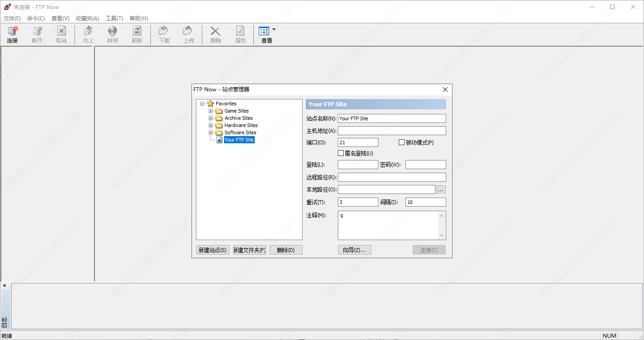Viewport: 644px width, 340px height.
Task: Expand the Game Sites folder
Action: click(211, 111)
